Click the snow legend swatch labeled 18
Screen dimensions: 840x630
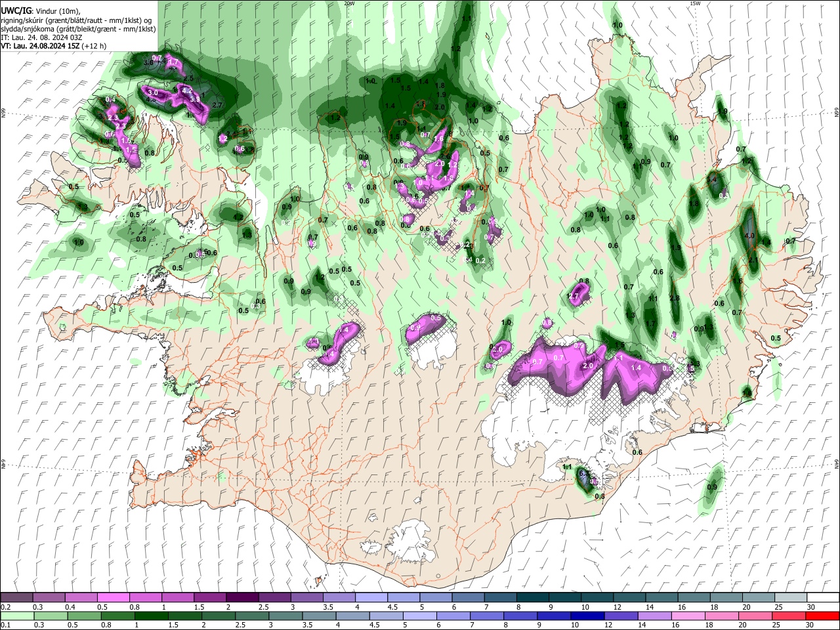(725, 597)
